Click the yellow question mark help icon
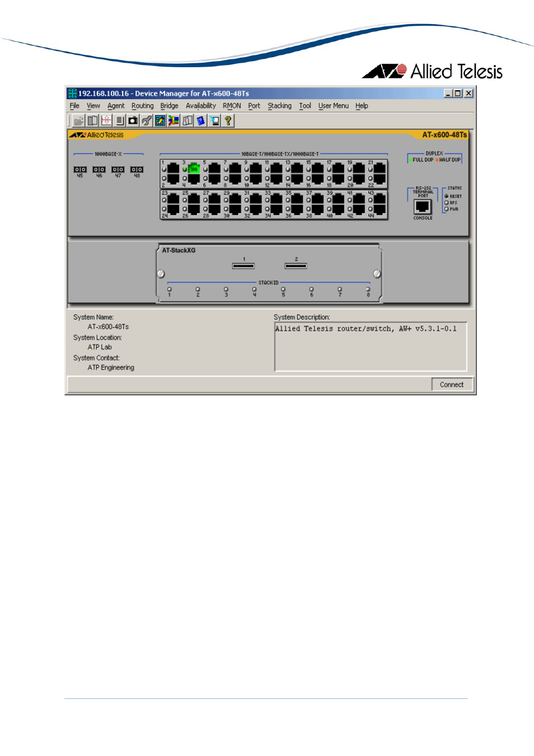Viewport: 534px width, 756px height. pos(228,120)
